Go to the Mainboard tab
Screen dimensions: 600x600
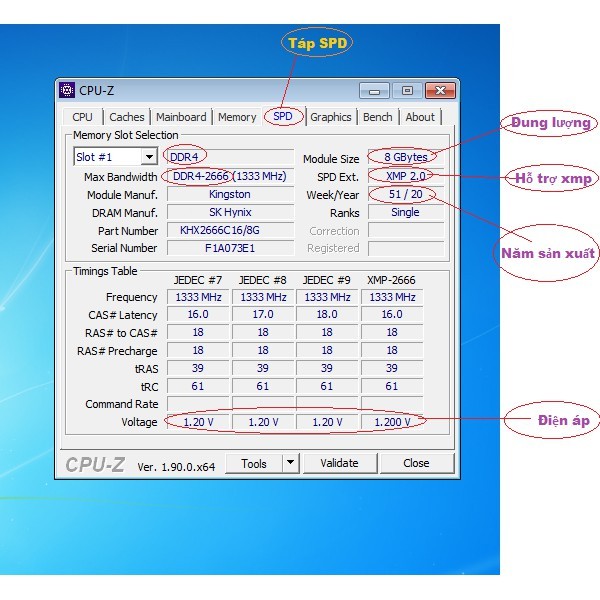181,117
